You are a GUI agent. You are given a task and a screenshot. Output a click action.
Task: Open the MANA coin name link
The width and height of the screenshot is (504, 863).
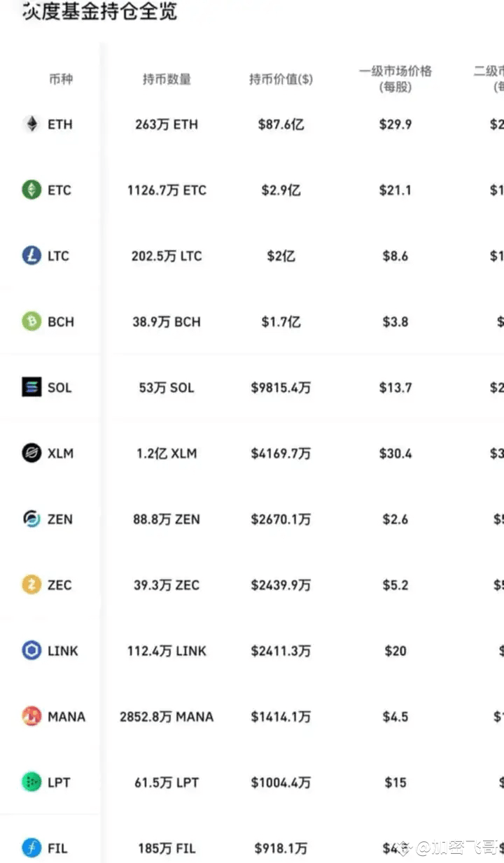click(66, 717)
